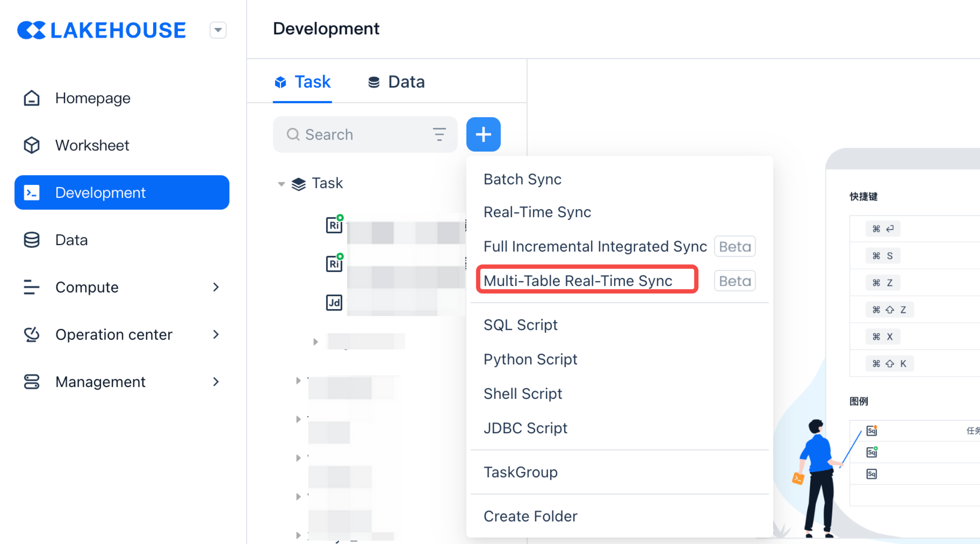The height and width of the screenshot is (544, 980).
Task: Open dropdown next to Lakehouse logo
Action: (x=218, y=30)
